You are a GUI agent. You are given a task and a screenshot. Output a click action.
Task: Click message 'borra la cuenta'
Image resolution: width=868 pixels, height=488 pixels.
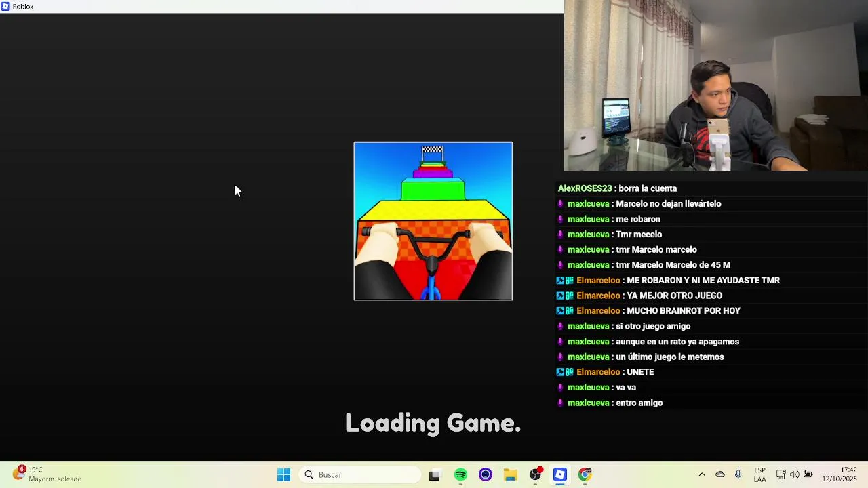(x=648, y=188)
